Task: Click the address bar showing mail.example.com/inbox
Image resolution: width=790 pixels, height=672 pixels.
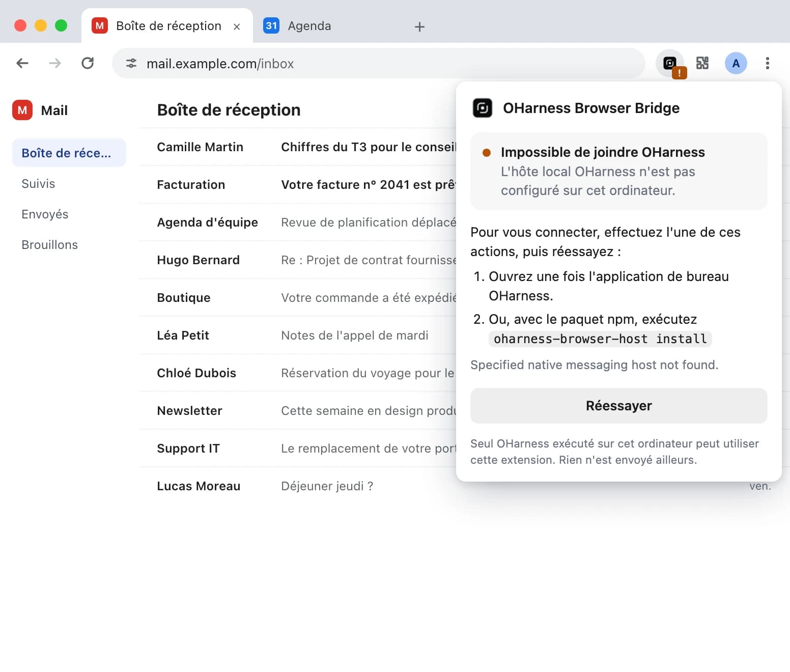Action: (x=379, y=63)
